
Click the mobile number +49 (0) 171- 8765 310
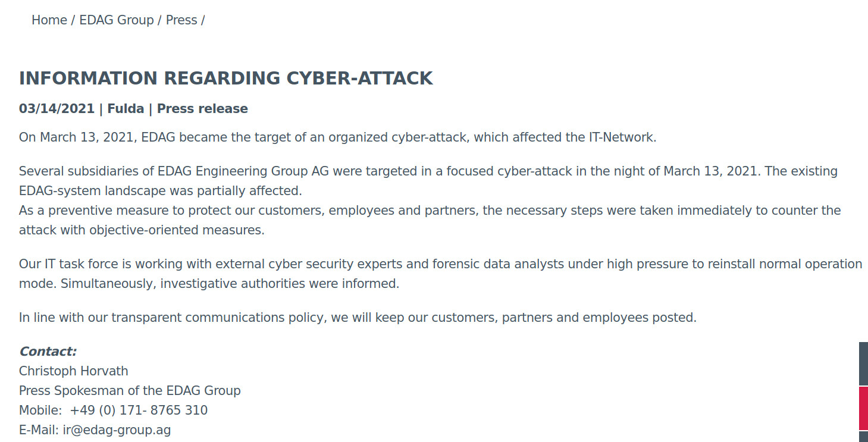[139, 410]
